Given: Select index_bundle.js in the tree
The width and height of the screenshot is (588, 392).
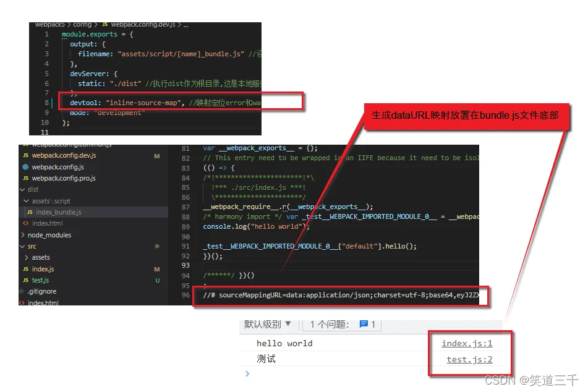Looking at the screenshot, I should click(59, 212).
